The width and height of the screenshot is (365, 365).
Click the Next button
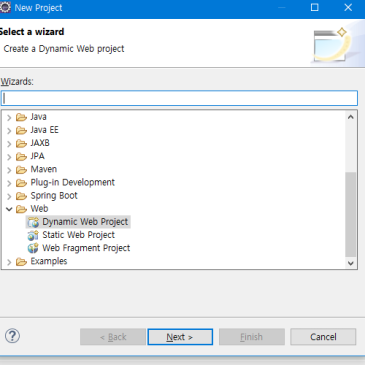click(x=180, y=337)
